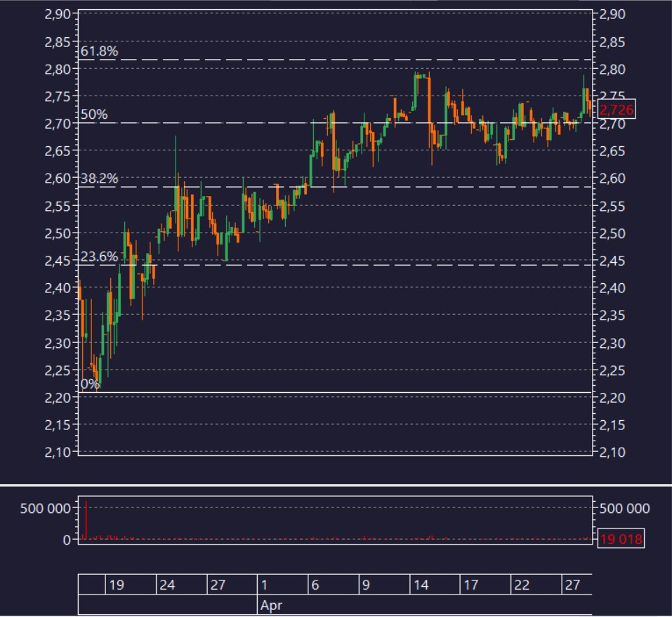Select the current price tag 2,726
Viewport: 672px width, 617px height.
[x=617, y=110]
